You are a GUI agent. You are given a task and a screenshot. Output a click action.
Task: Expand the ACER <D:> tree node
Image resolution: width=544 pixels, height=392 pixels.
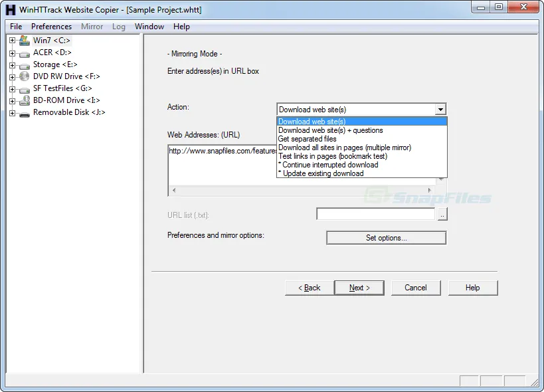[x=12, y=53]
